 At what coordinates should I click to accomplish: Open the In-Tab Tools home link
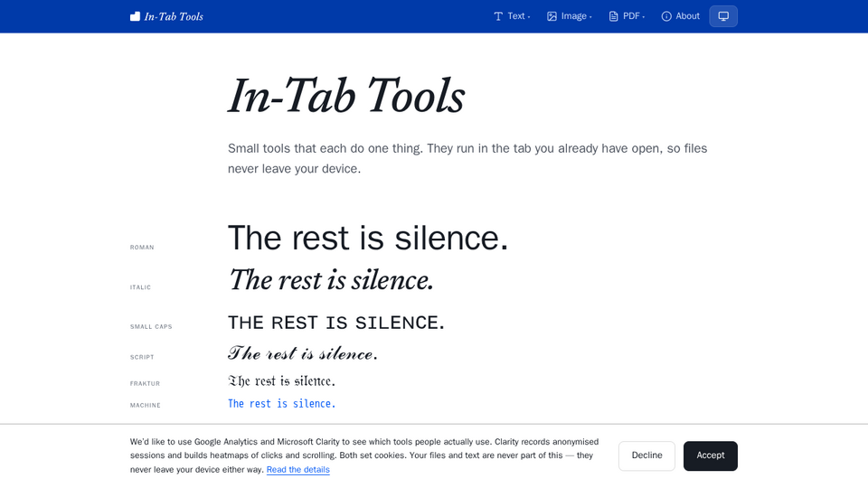166,16
